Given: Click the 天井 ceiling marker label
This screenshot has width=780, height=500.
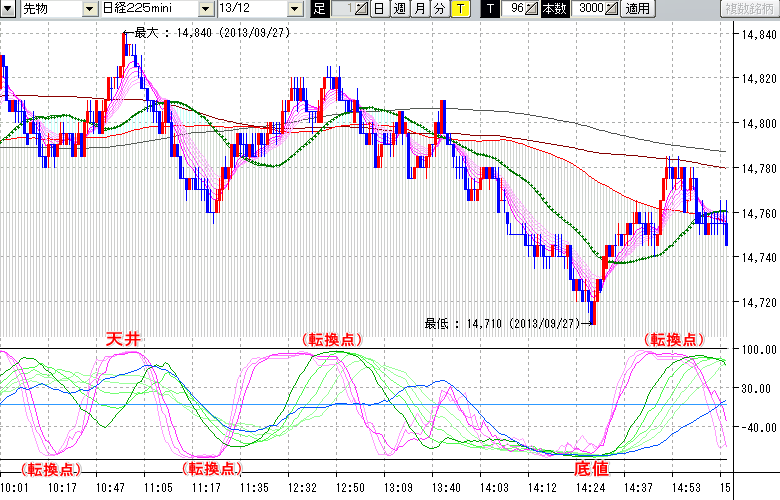Looking at the screenshot, I should click(x=123, y=340).
